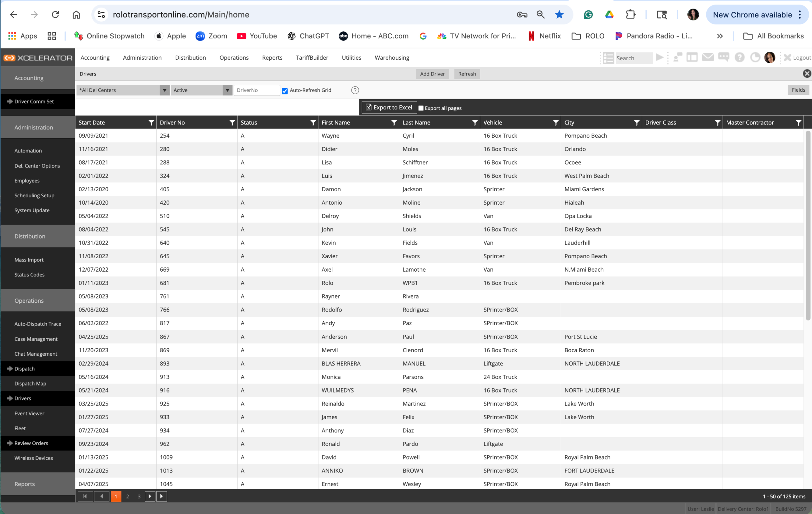Close the Drivers panel with the X
The image size is (812, 514).
point(807,74)
